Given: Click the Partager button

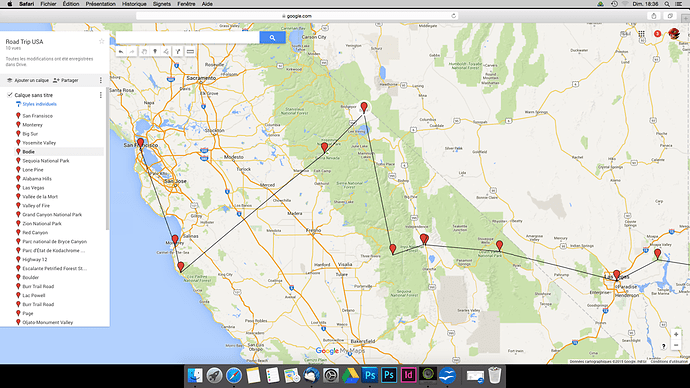Looking at the screenshot, I should click(66, 81).
